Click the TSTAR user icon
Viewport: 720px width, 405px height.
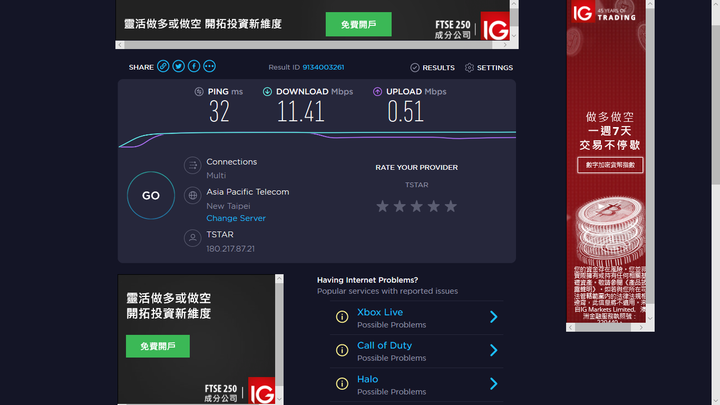click(x=193, y=238)
